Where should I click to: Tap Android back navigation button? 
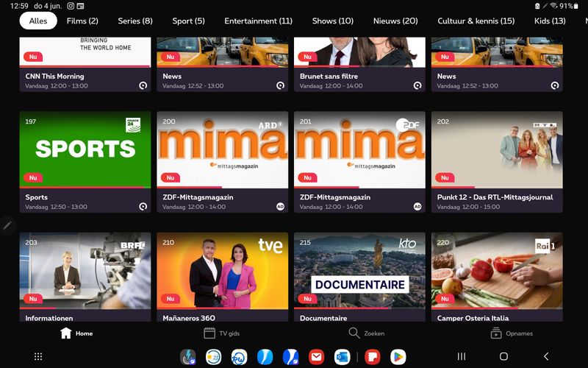point(546,356)
